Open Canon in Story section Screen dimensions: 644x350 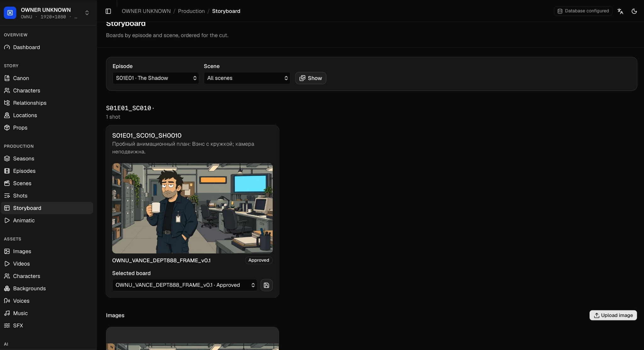47,78
